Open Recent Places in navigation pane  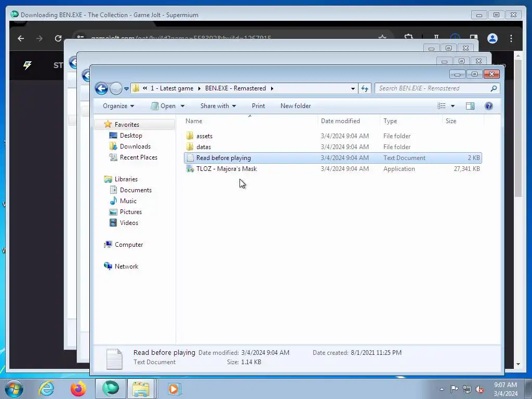click(138, 157)
